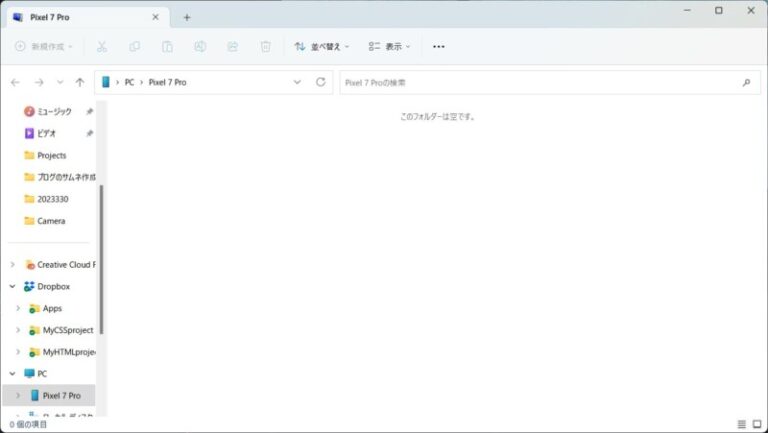
Task: Close the Pixel 7 Pro tab
Action: pos(155,17)
